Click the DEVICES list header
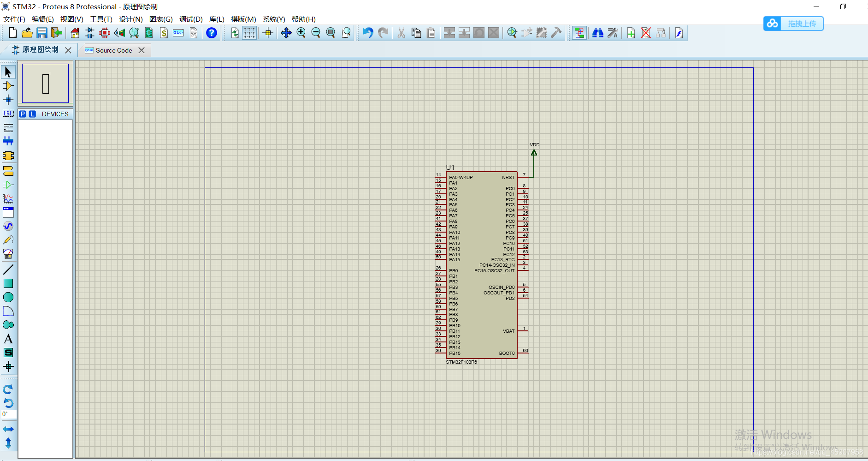 (x=55, y=114)
